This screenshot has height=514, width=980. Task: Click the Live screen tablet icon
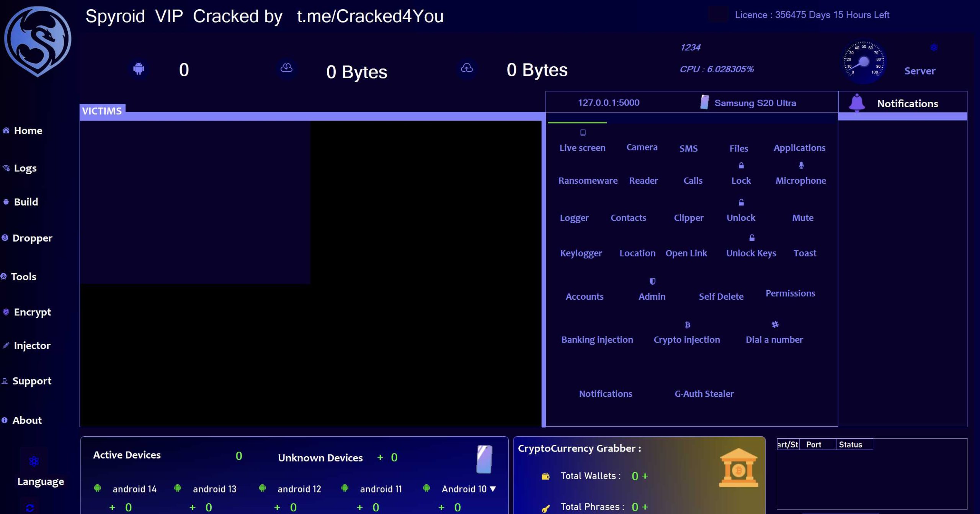pos(583,132)
